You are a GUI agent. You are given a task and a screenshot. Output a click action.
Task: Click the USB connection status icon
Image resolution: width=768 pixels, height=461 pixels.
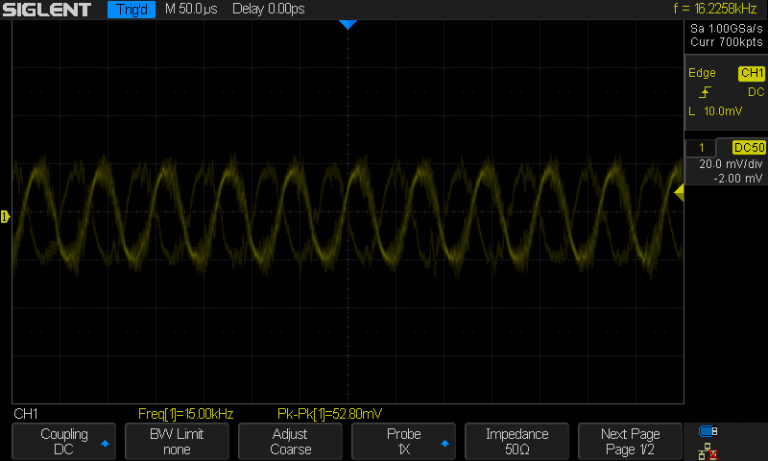[708, 432]
